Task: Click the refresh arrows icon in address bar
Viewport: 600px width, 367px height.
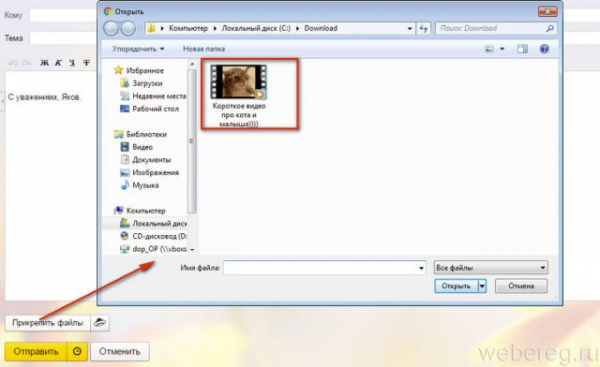Action: 424,28
